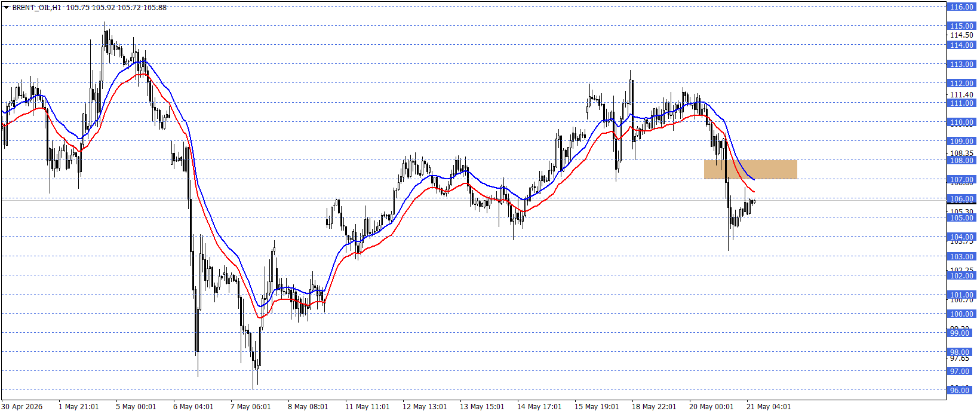
Task: Click the BRENT_OIL,H1 chart title text
Action: pyautogui.click(x=36, y=8)
